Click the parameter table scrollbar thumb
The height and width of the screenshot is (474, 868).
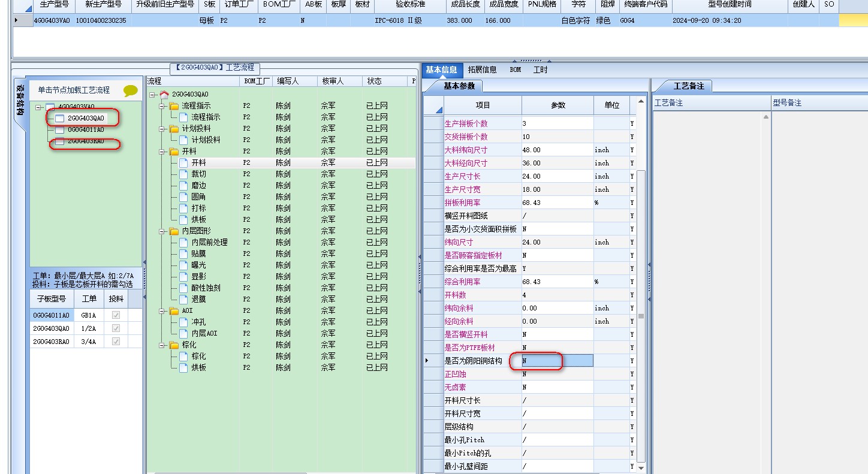(641, 315)
